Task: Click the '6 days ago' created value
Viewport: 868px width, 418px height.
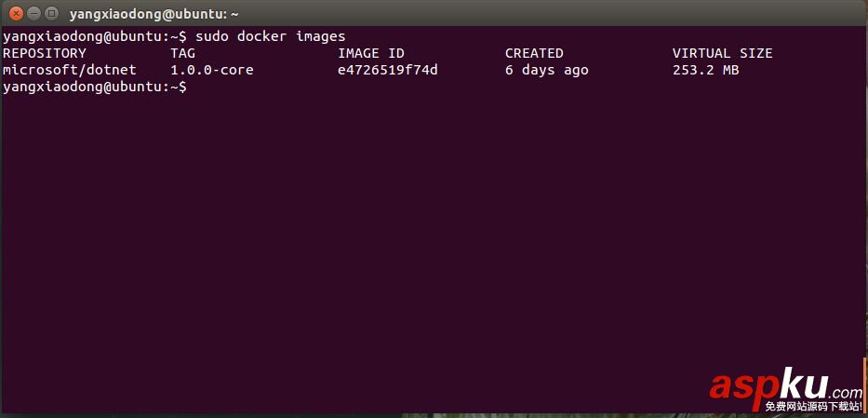Action: [546, 70]
